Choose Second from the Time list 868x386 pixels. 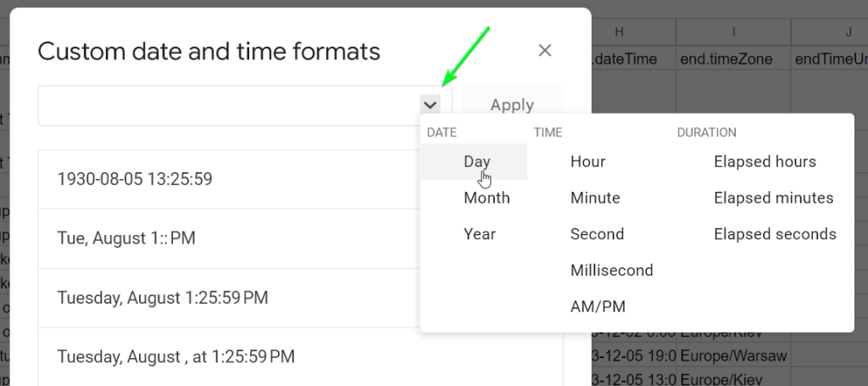tap(597, 233)
